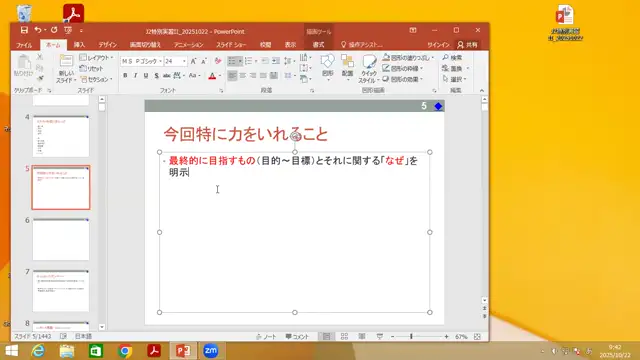Open the File (ファイル) tab
Image resolution: width=640 pixels, height=360 pixels.
(x=24, y=45)
